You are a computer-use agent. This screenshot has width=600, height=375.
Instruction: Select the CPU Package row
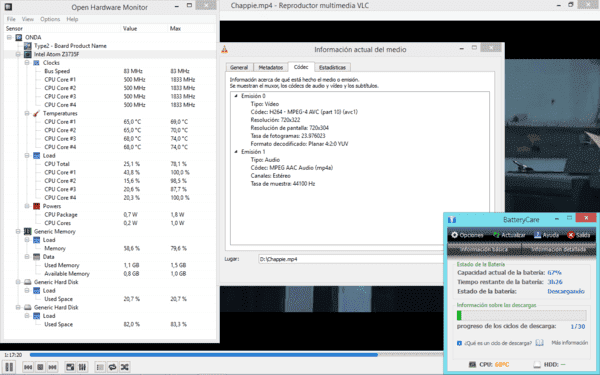click(110, 215)
